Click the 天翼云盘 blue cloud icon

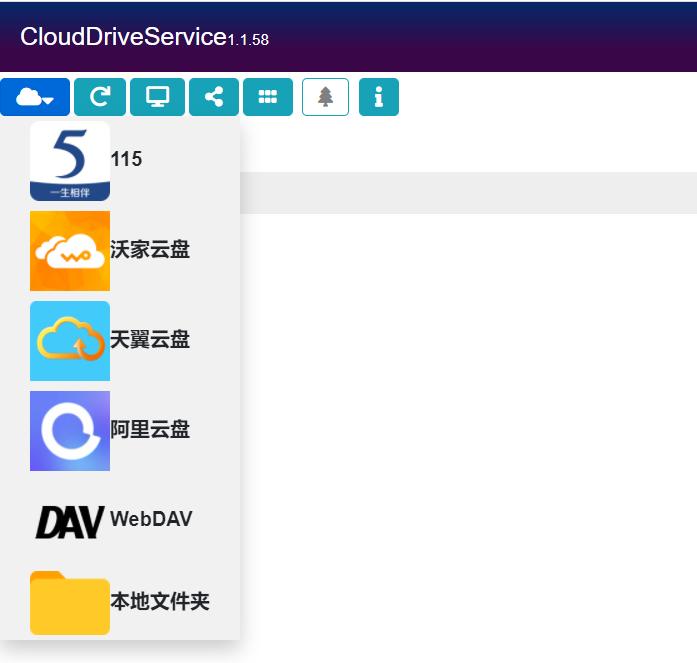[70, 340]
